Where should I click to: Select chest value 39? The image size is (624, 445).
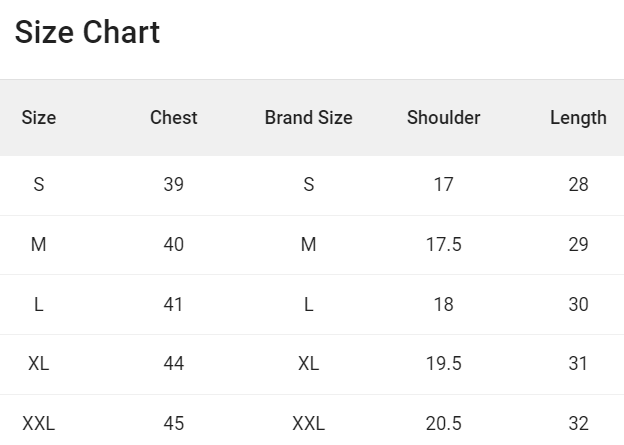(174, 184)
